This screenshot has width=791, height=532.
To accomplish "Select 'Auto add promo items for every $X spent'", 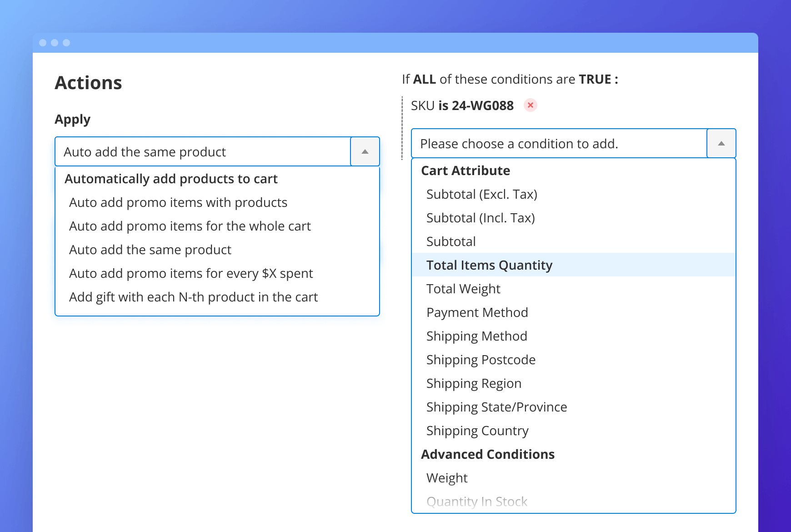I will click(x=191, y=273).
